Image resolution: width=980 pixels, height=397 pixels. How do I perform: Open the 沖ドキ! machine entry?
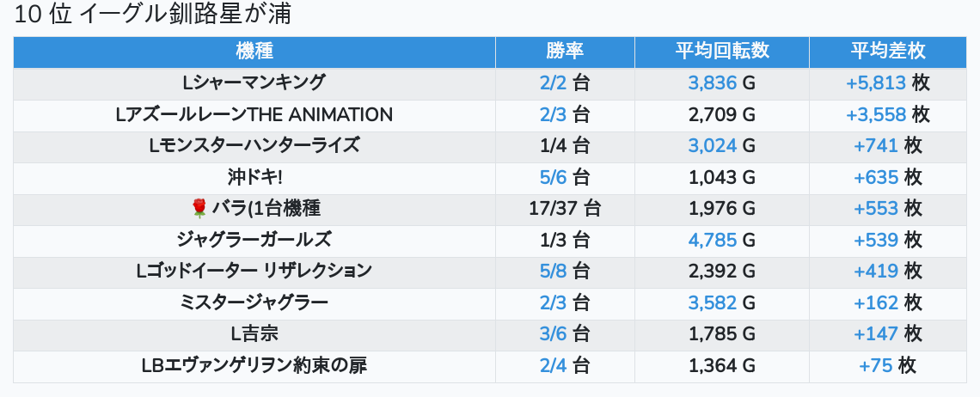coord(254,177)
